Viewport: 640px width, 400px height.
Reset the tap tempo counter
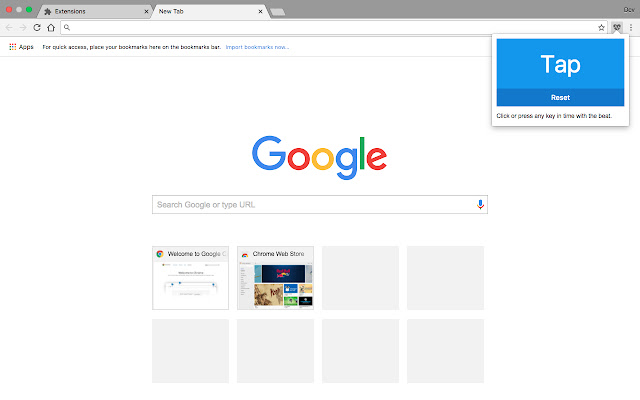click(560, 98)
